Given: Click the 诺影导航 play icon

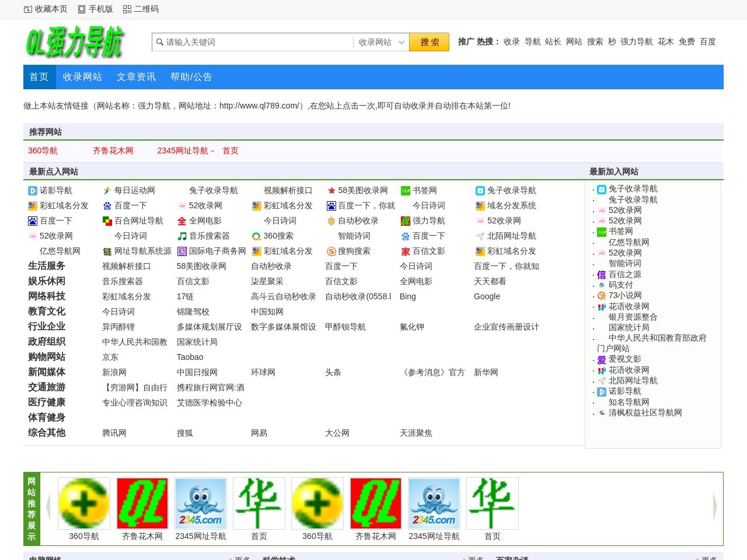Looking at the screenshot, I should 33,190.
